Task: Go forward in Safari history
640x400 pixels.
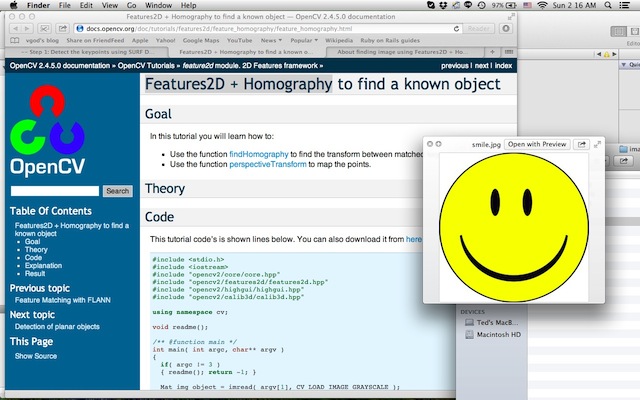Action: (27, 29)
